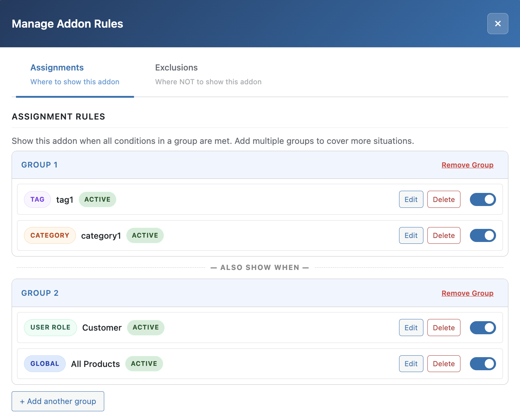
Task: Edit the Customer user role rule
Action: (x=411, y=328)
